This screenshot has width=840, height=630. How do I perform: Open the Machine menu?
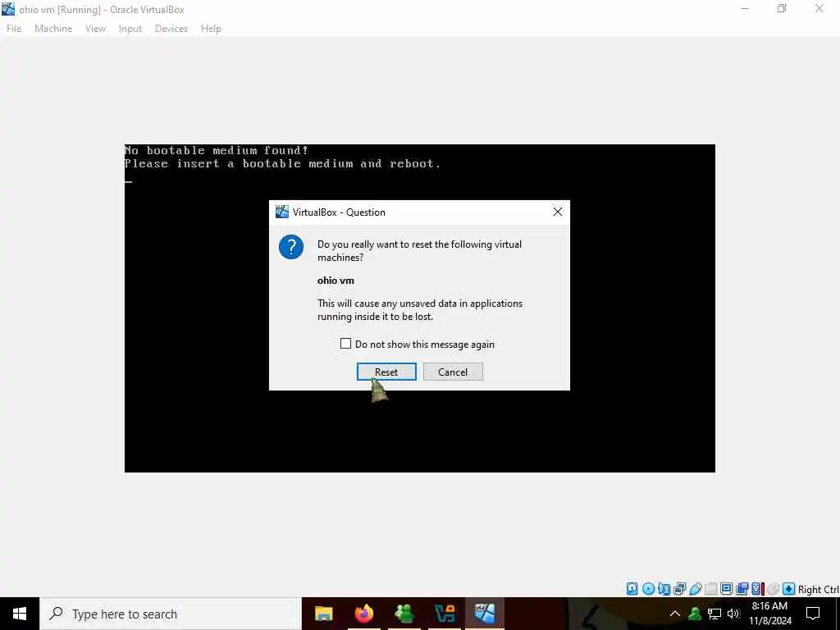pos(53,29)
